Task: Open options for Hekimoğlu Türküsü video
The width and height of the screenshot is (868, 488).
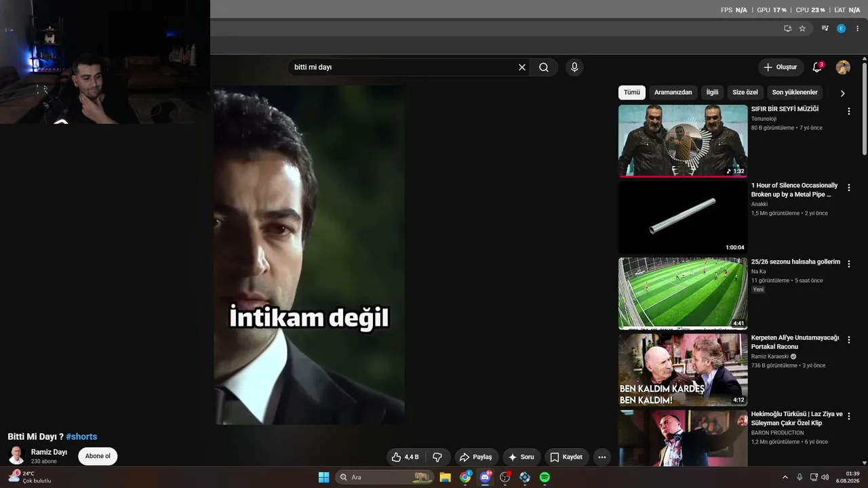Action: tap(849, 416)
